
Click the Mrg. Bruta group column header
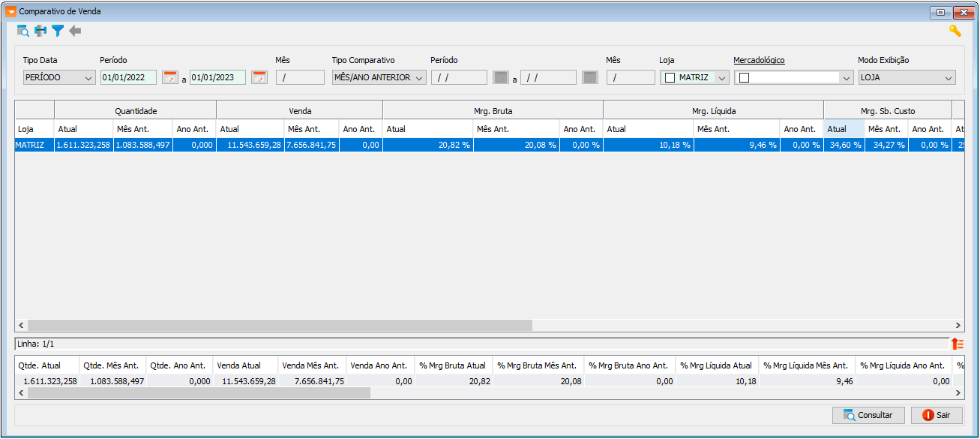(493, 110)
